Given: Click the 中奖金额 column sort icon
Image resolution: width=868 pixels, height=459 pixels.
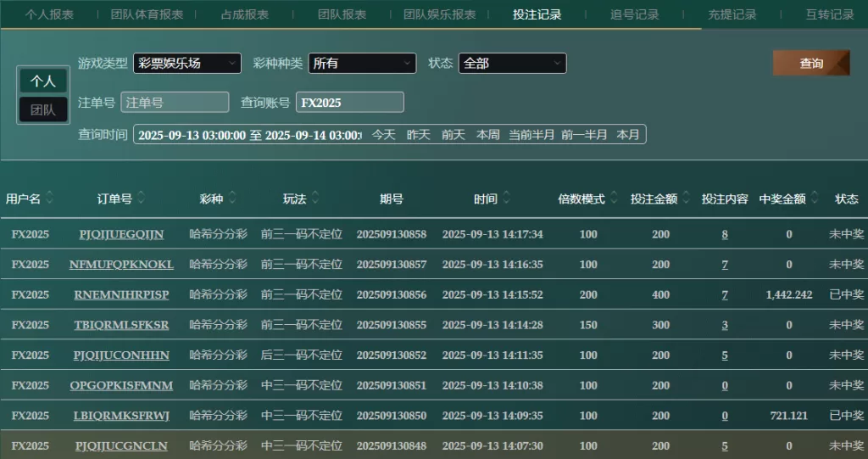Looking at the screenshot, I should point(815,199).
